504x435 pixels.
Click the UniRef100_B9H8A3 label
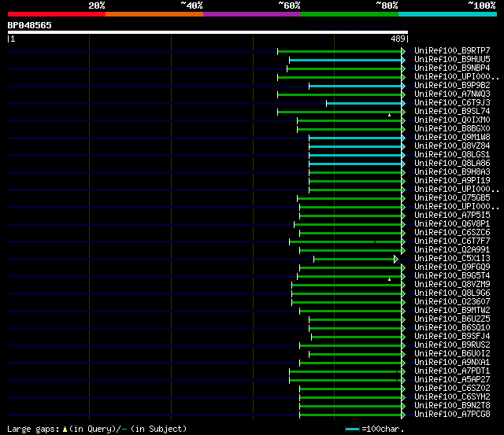(x=452, y=172)
